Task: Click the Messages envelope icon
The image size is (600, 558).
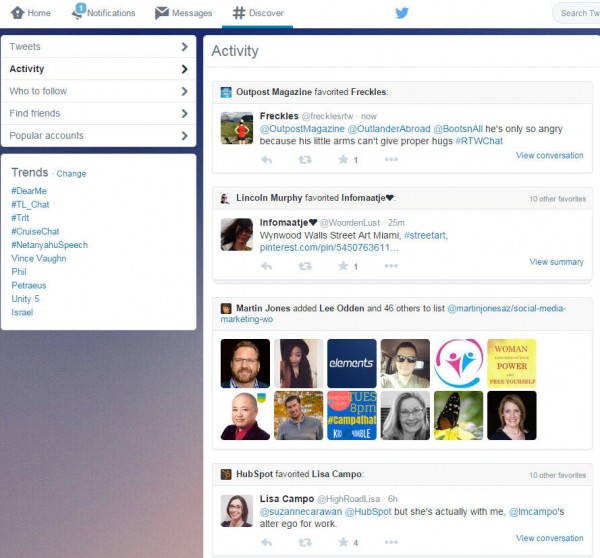Action: click(162, 13)
